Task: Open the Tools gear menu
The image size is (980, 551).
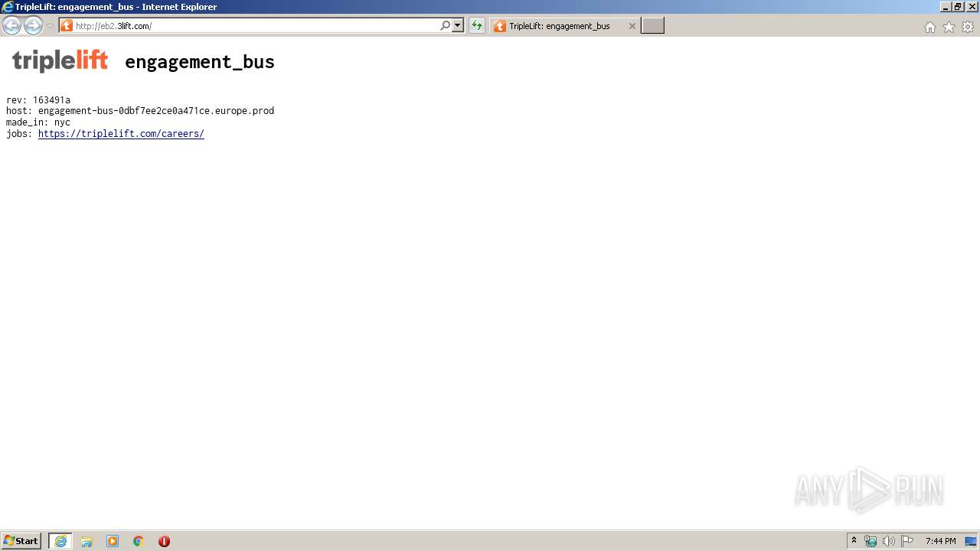Action: [968, 27]
